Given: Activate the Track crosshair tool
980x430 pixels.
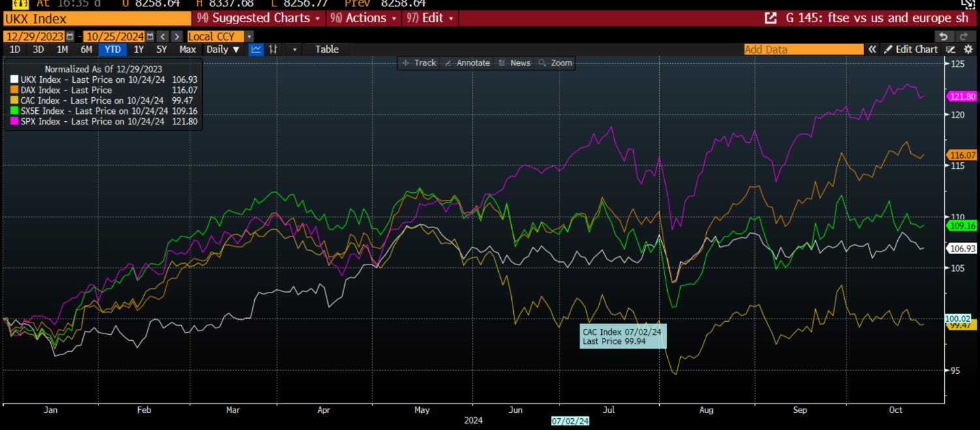Looking at the screenshot, I should coord(419,63).
